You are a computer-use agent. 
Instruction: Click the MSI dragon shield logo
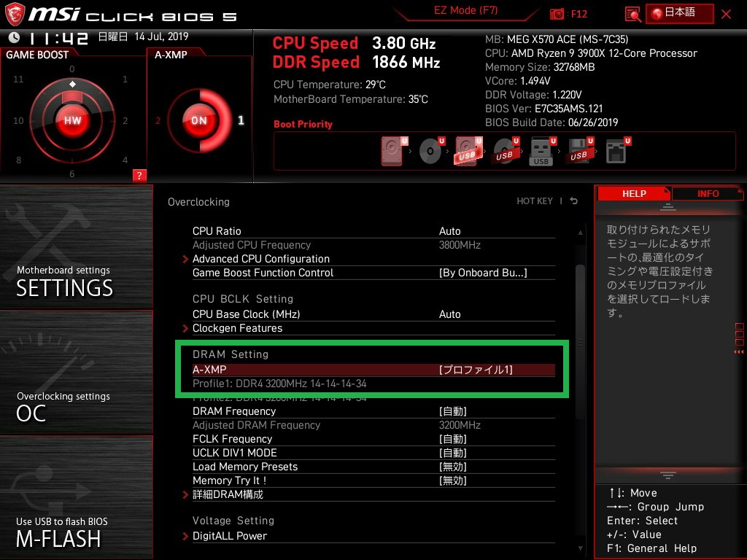[15, 14]
